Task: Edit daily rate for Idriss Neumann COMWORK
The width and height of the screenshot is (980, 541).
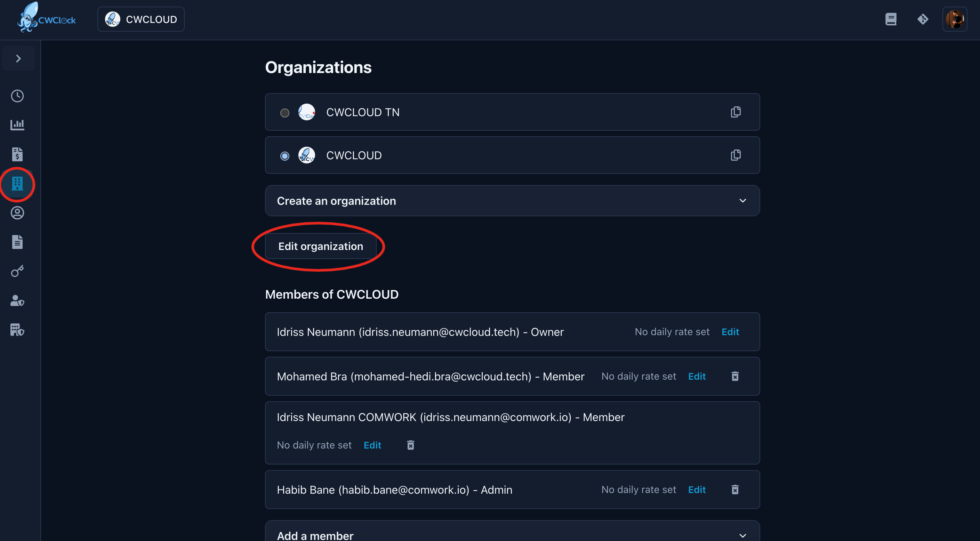Action: pyautogui.click(x=372, y=445)
